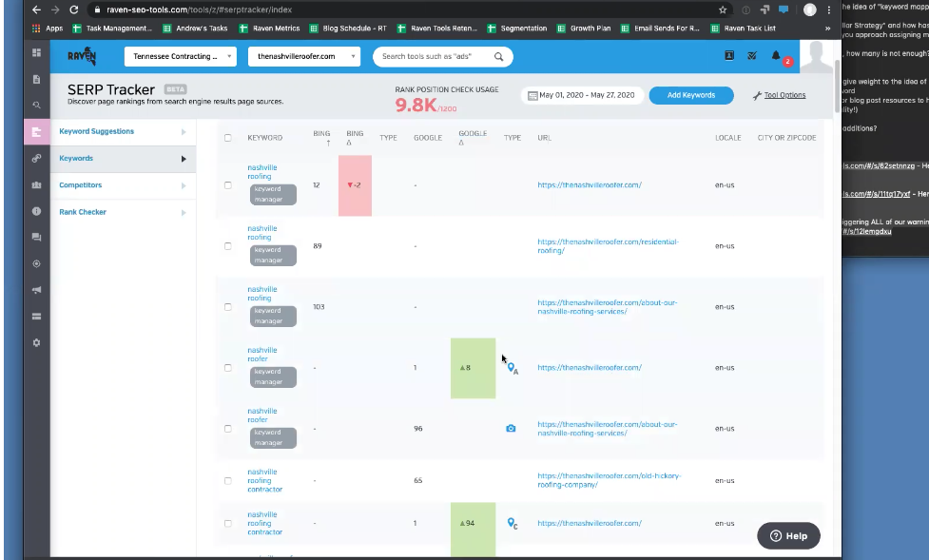Reload the page with the browser refresh icon
This screenshot has width=929, height=560.
click(x=73, y=10)
